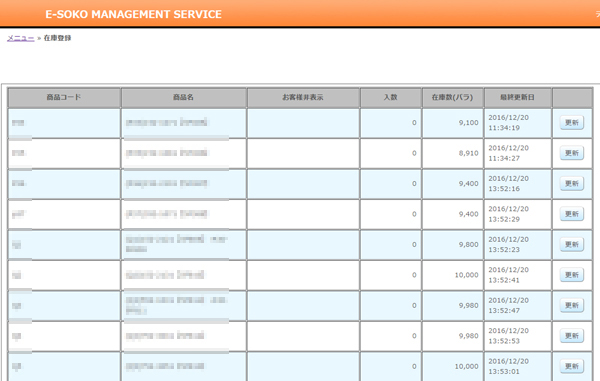Click date 2016/12/20 11:34:27

(509, 153)
